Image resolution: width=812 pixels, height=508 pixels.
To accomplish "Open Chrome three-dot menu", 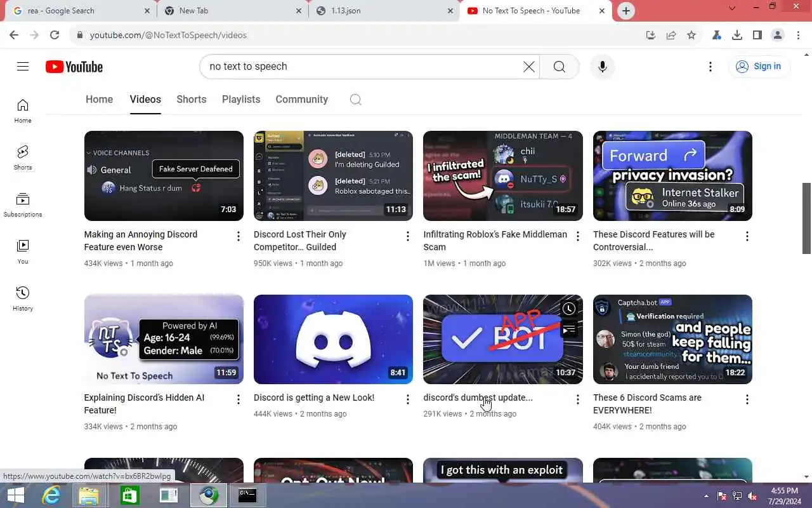I will (x=797, y=35).
